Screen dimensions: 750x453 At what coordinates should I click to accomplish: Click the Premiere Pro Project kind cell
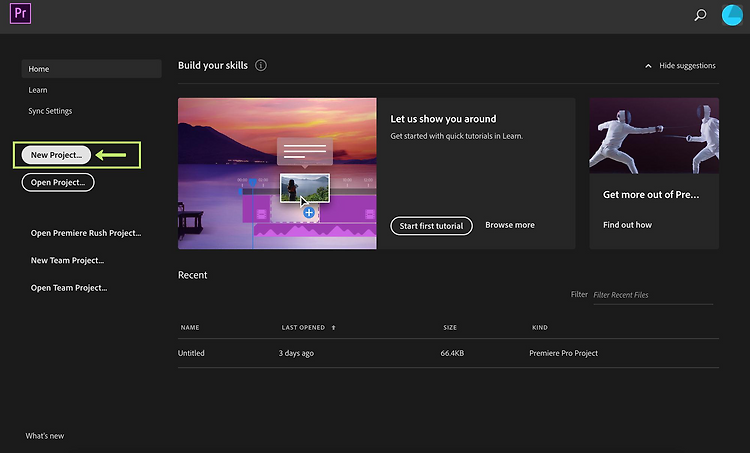click(563, 353)
